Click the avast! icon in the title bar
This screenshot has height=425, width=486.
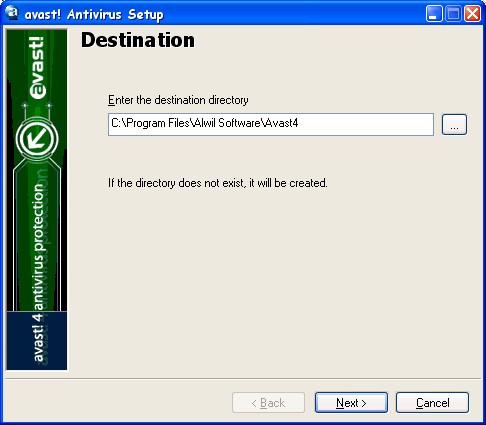13,14
